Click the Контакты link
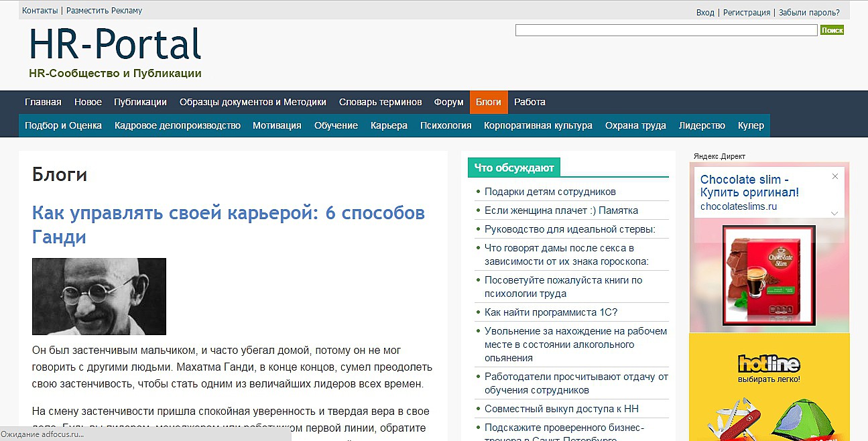The width and height of the screenshot is (868, 441). (x=40, y=11)
